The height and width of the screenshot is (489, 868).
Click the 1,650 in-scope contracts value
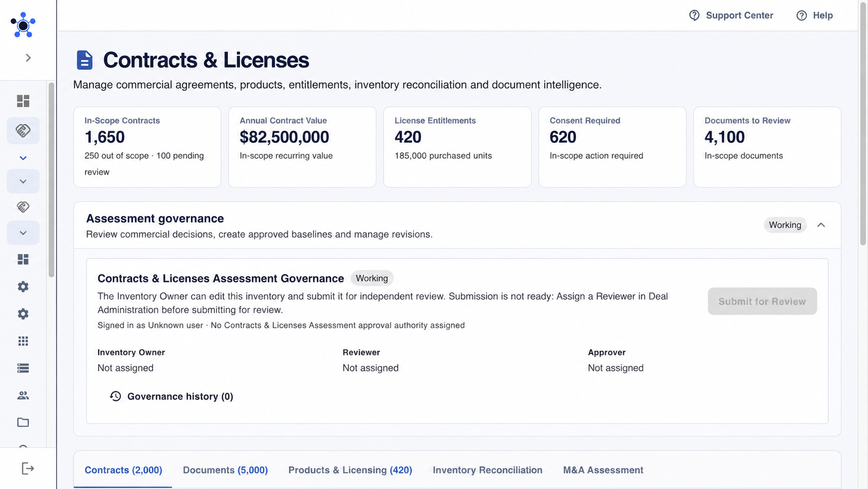[104, 137]
